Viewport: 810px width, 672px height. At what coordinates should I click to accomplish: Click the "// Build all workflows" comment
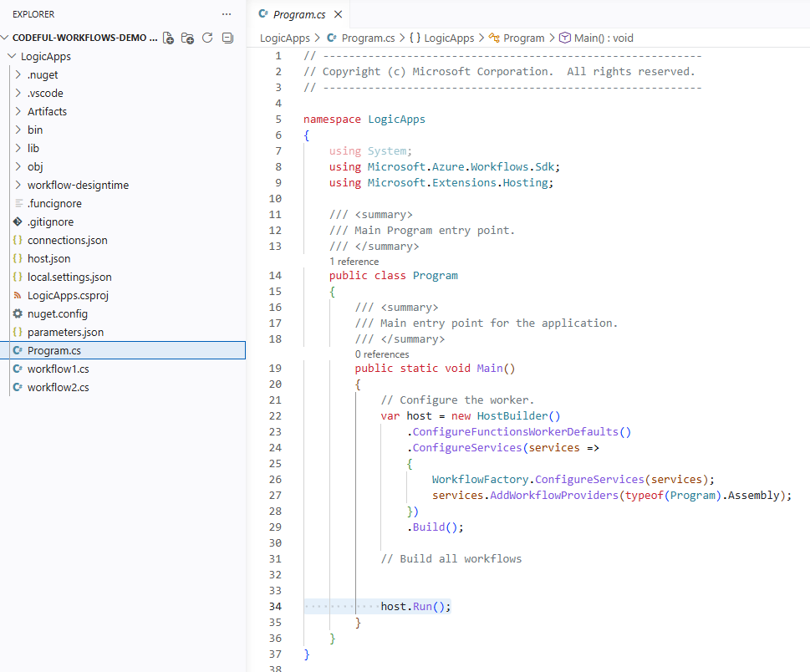pyautogui.click(x=451, y=559)
